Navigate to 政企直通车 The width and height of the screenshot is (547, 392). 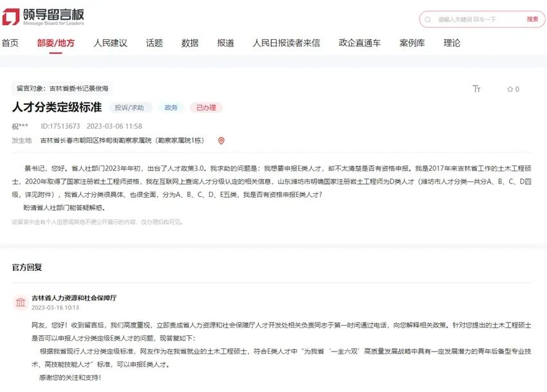[x=359, y=43]
